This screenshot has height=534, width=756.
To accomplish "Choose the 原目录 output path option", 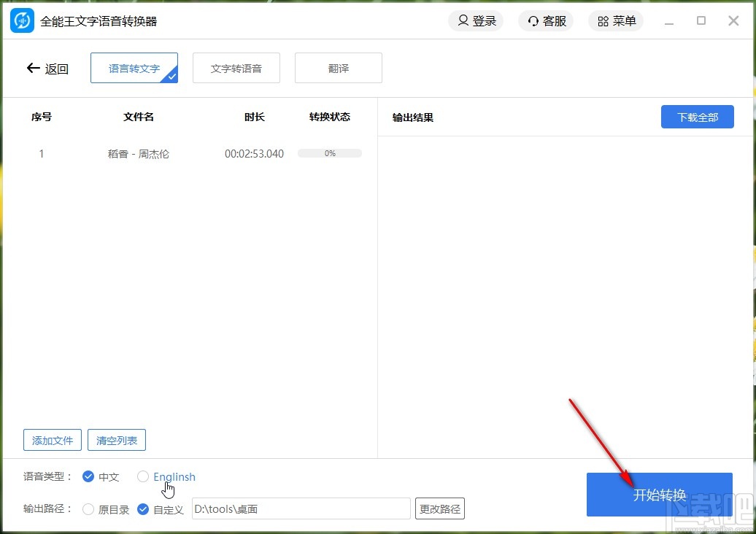I will (x=88, y=509).
